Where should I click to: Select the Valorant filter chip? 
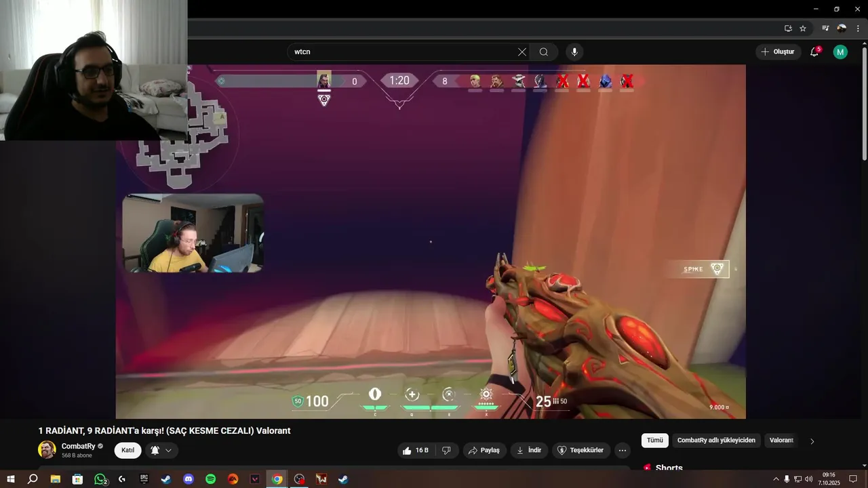[x=781, y=441]
